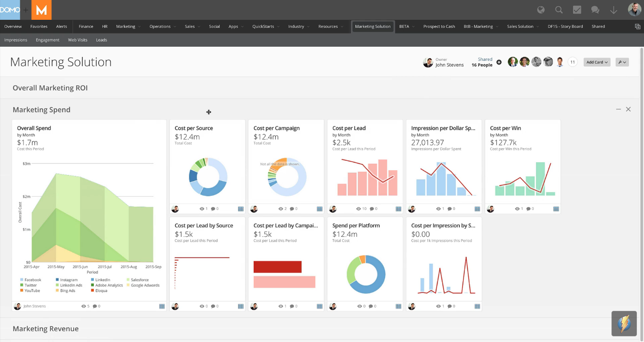The height and width of the screenshot is (342, 644).
Task: Open the search magnifier icon
Action: 559,10
